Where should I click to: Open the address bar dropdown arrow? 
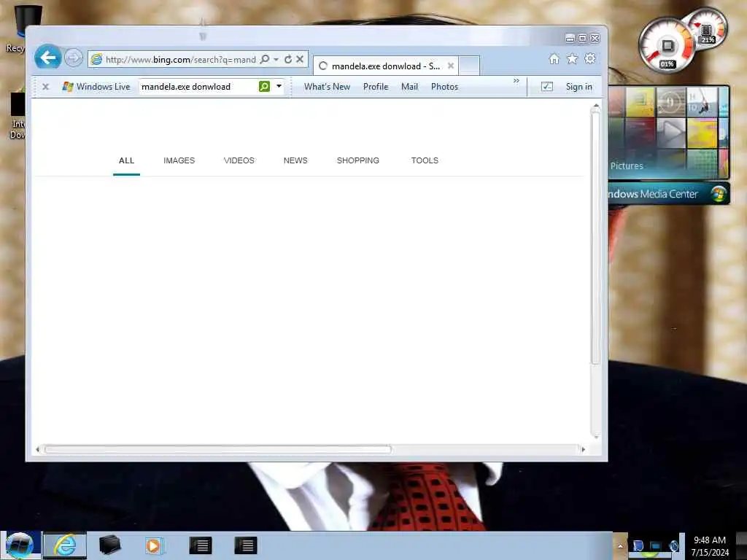276,59
